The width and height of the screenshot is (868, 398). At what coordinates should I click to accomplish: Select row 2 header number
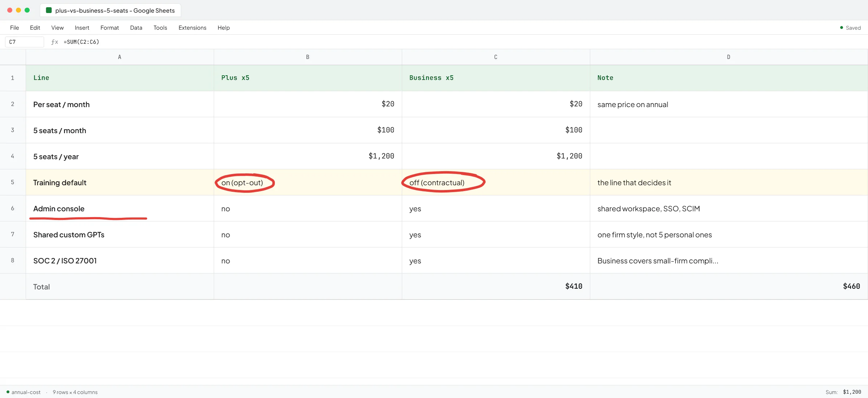(x=13, y=104)
